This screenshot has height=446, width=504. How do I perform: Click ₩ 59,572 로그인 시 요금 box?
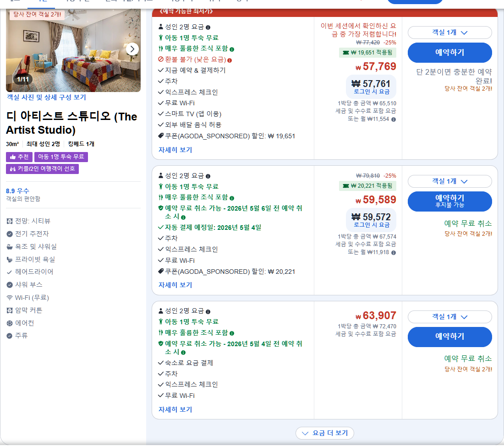point(371,220)
